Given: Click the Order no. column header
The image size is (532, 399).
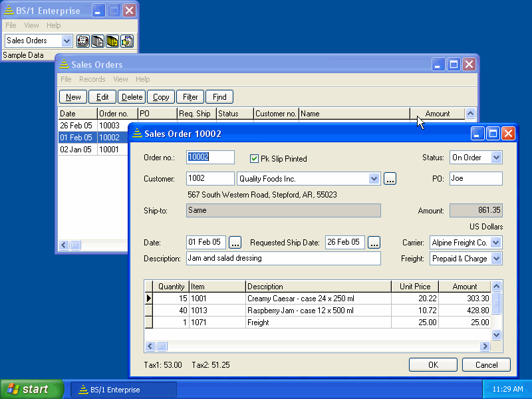Looking at the screenshot, I should [x=118, y=114].
